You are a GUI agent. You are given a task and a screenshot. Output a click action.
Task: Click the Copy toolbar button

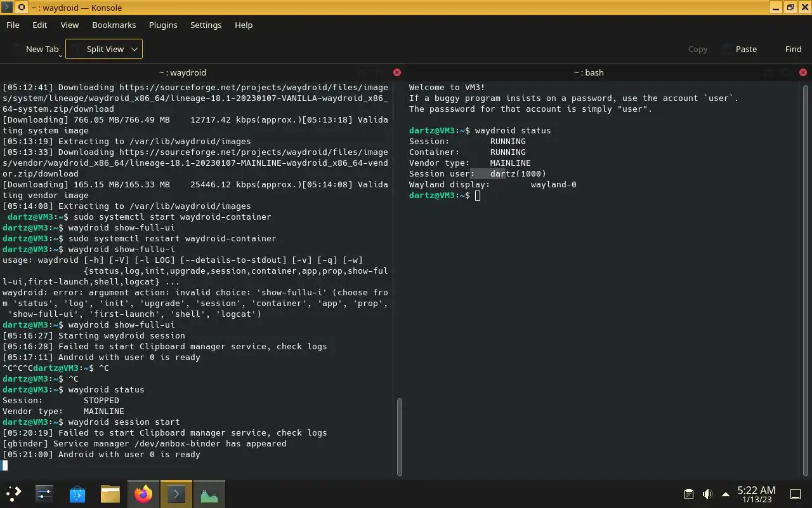click(x=697, y=49)
